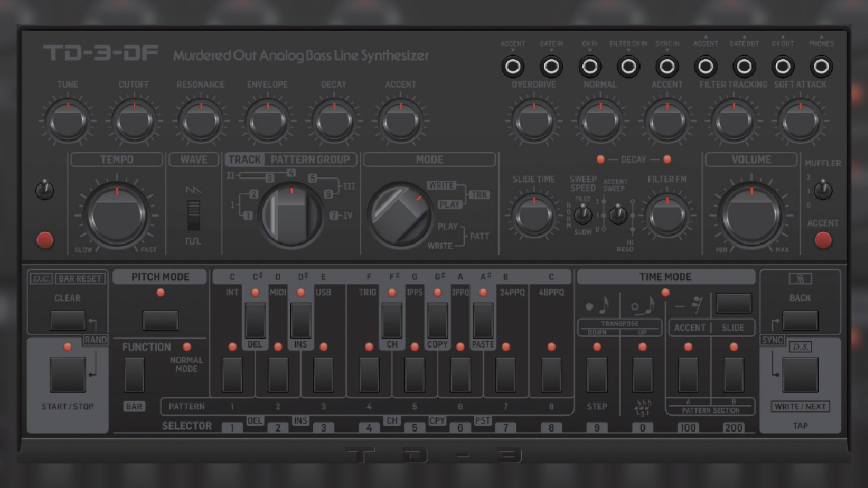Click the FILTER FM knob
The height and width of the screenshot is (488, 868).
pyautogui.click(x=667, y=215)
